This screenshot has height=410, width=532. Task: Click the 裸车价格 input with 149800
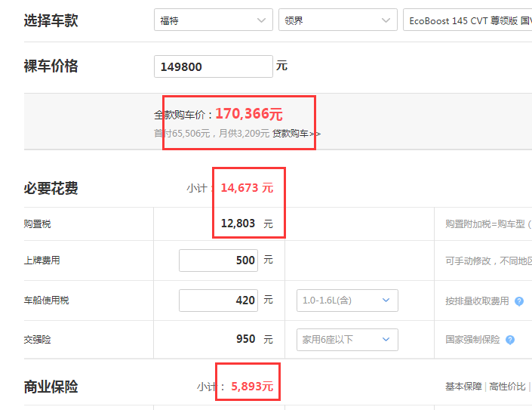[214, 66]
